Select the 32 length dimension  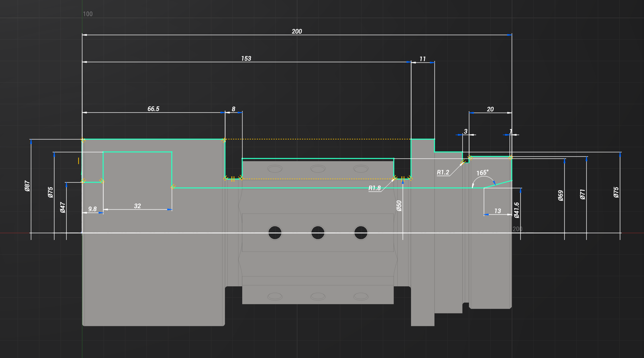pos(137,206)
